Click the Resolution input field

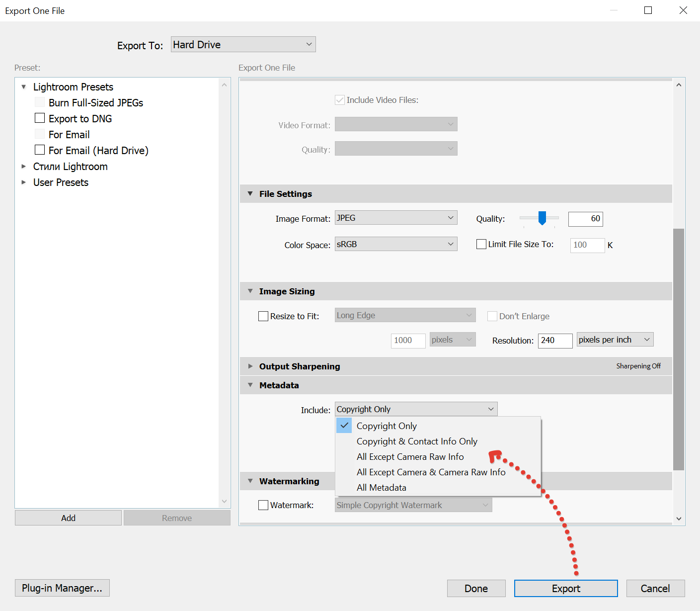(x=554, y=341)
